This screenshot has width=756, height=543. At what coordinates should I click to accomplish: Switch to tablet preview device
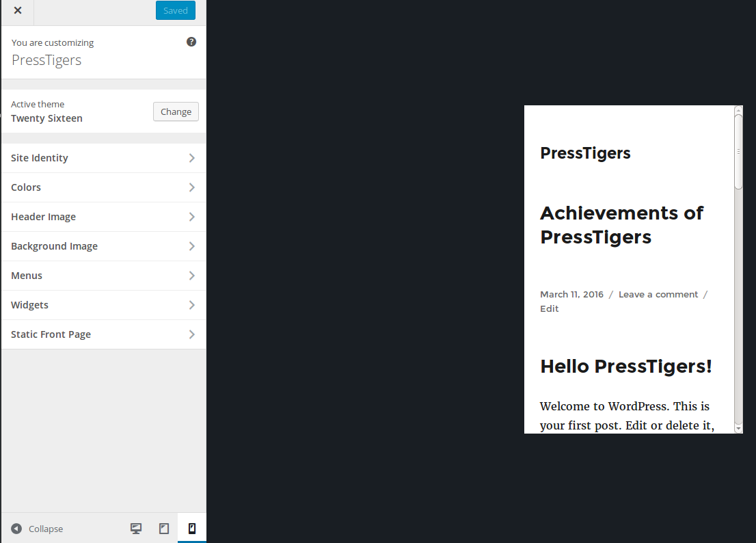click(x=164, y=529)
